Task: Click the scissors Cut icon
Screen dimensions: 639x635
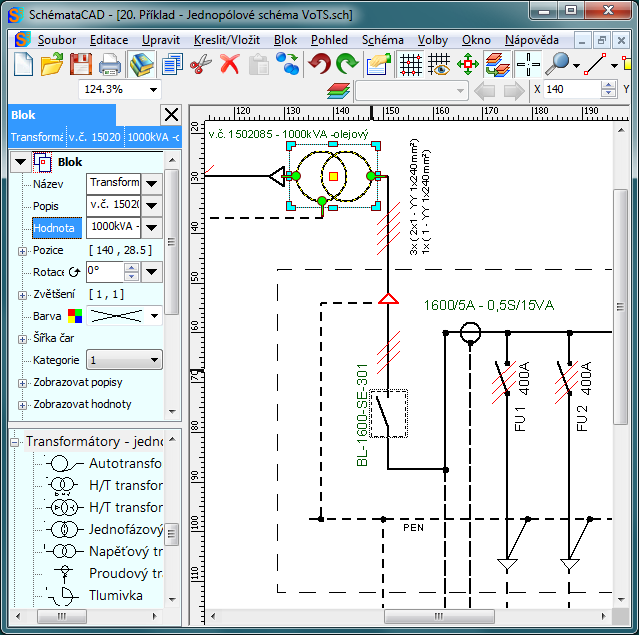Action: [200, 65]
